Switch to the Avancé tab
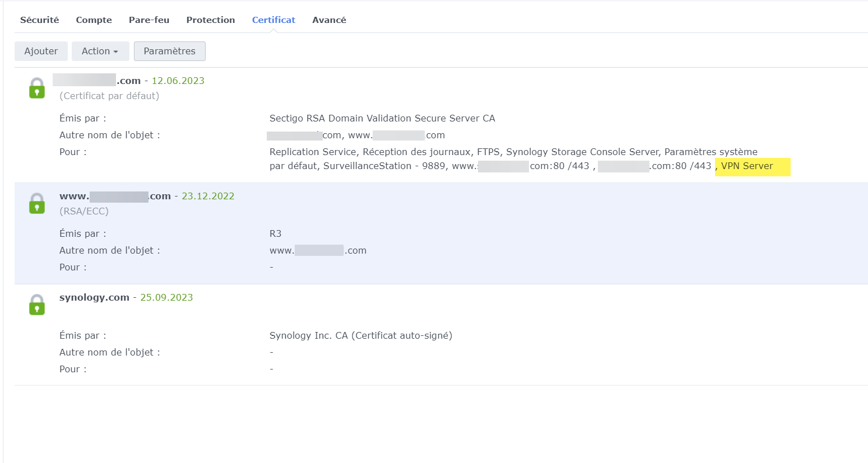 tap(329, 20)
